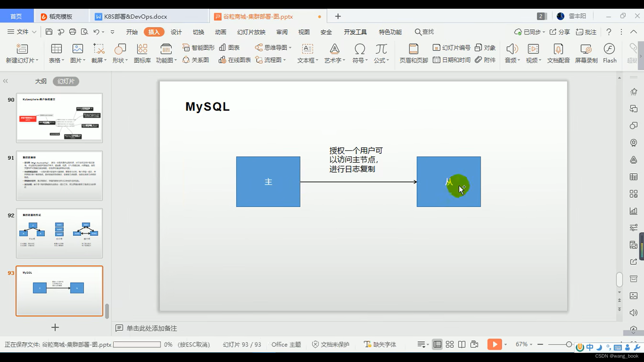
Task: Select slide 92 thumbnail
Action: point(59,233)
